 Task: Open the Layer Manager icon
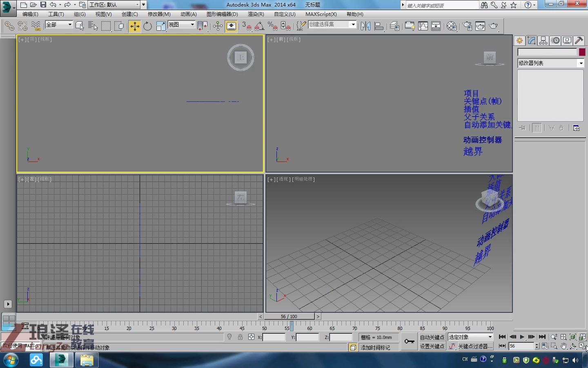point(394,26)
